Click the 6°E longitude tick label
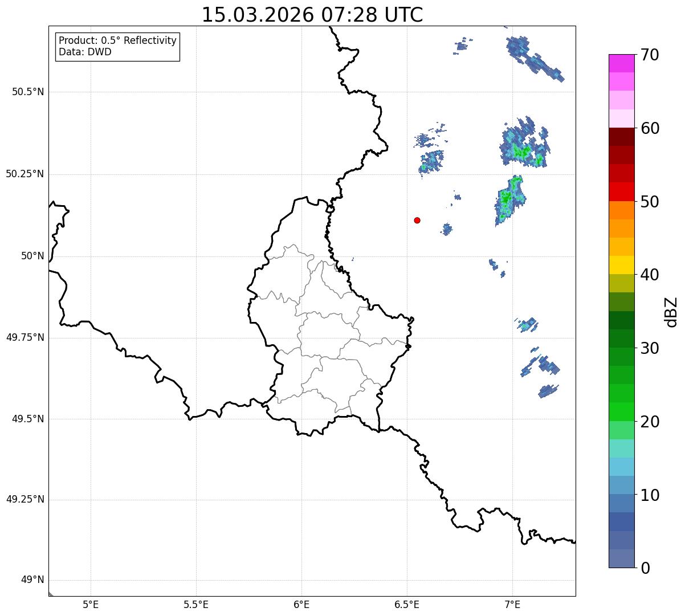 pyautogui.click(x=301, y=604)
